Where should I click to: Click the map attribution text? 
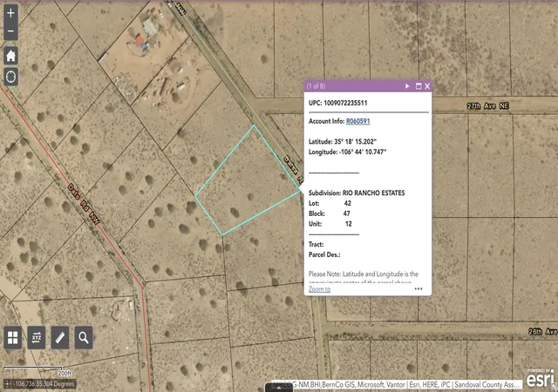click(x=397, y=384)
